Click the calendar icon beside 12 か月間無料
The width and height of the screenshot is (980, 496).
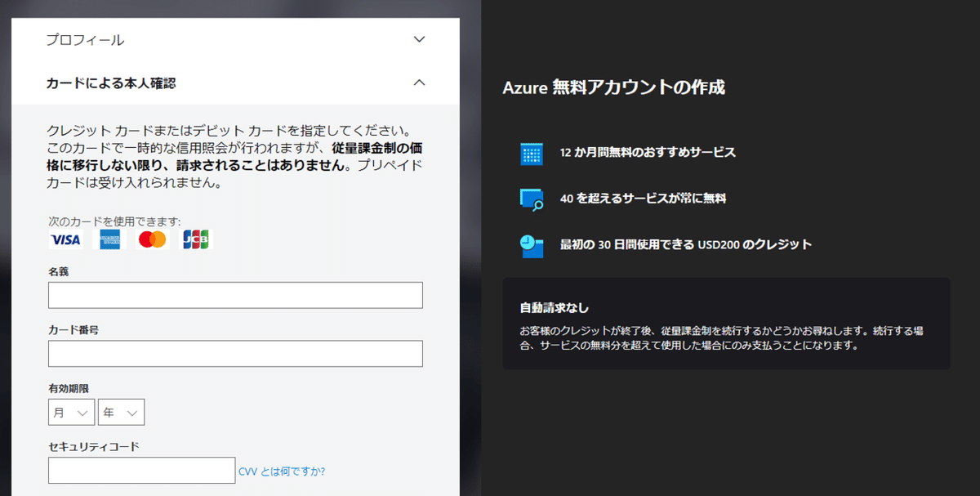click(x=532, y=153)
